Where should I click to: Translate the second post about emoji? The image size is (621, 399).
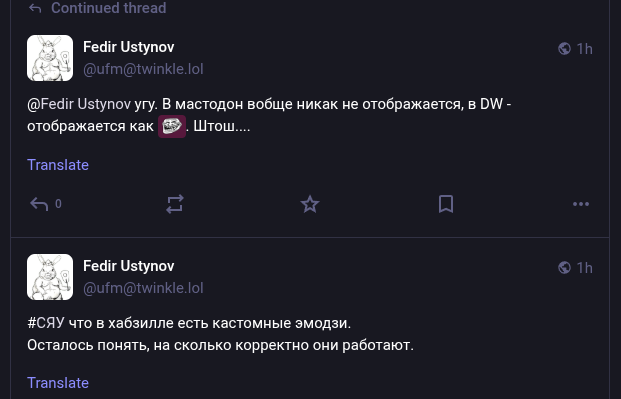coord(58,383)
